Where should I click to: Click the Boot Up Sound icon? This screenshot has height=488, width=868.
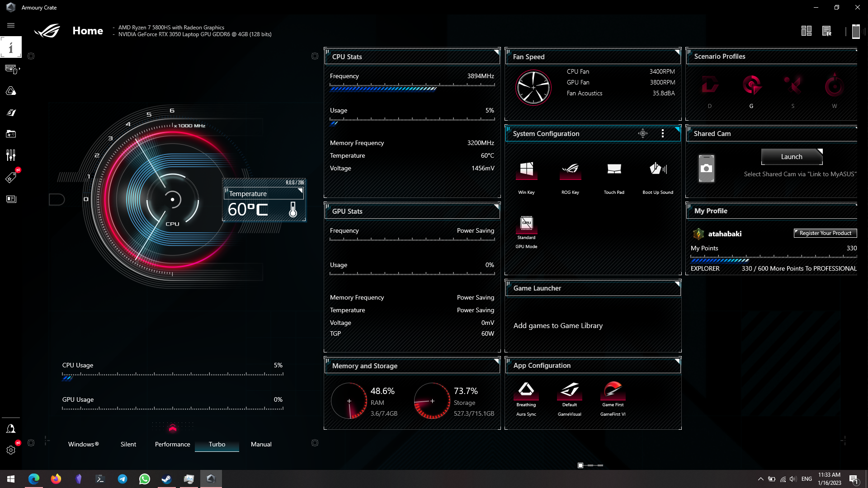point(658,169)
